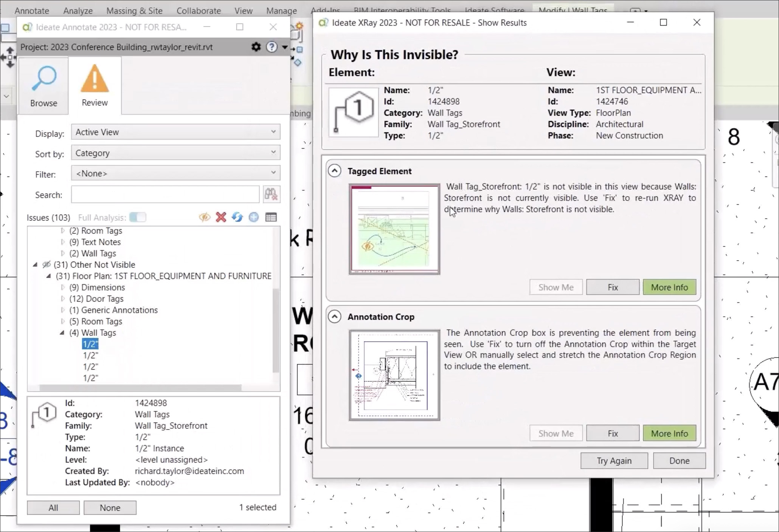This screenshot has height=532, width=779.
Task: Open the Collaborate ribbon tab
Action: 199,11
